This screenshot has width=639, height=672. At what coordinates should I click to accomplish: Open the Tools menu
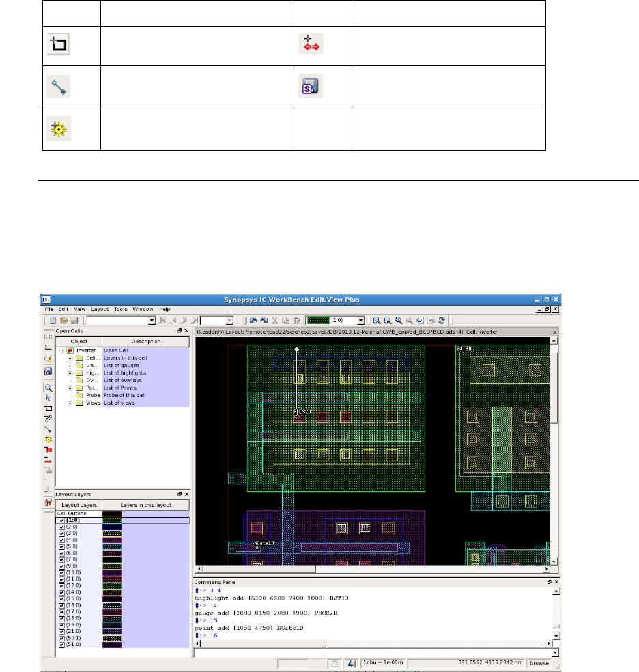[x=121, y=310]
